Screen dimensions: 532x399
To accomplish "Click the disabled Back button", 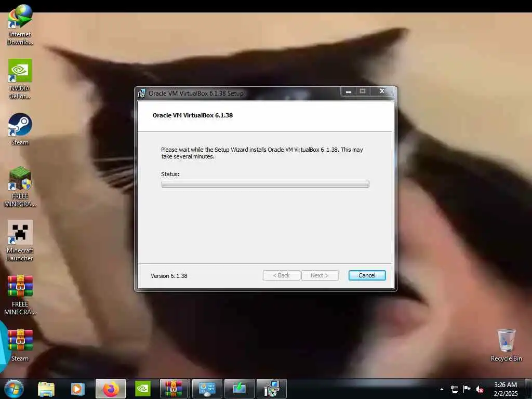I will click(281, 275).
